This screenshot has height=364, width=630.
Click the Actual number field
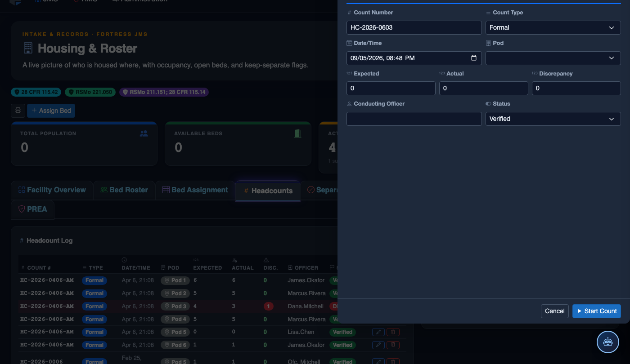pos(484,88)
